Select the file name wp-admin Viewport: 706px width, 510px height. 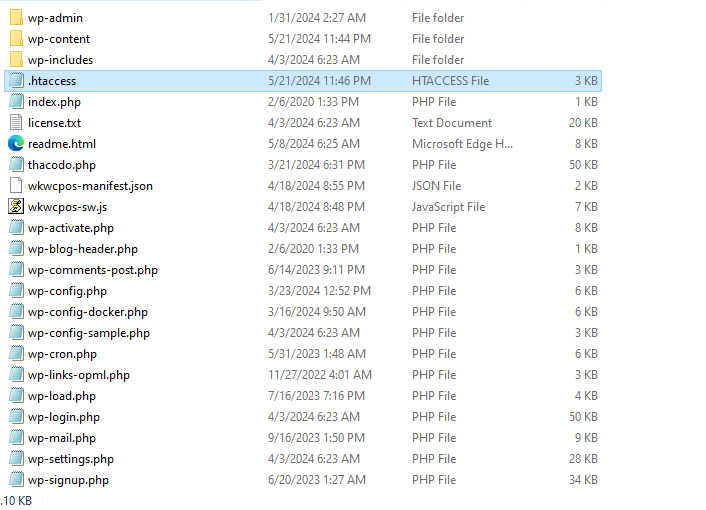point(55,18)
